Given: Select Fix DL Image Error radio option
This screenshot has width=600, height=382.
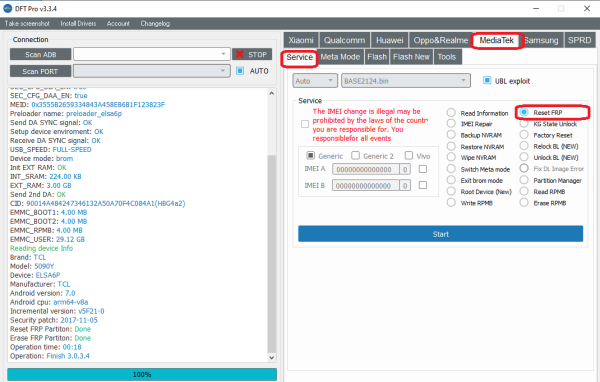Looking at the screenshot, I should point(524,168).
